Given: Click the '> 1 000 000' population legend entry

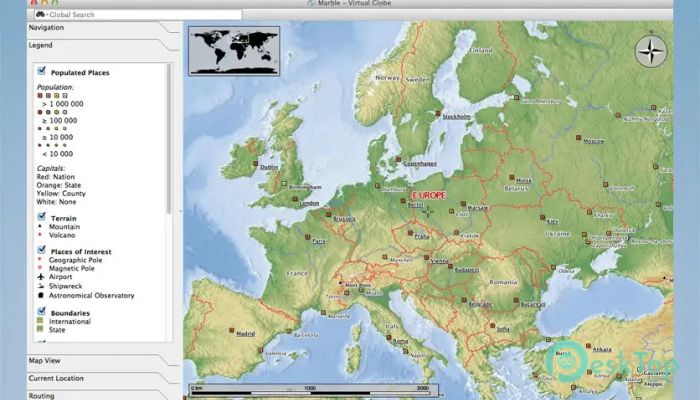Looking at the screenshot, I should point(63,104).
